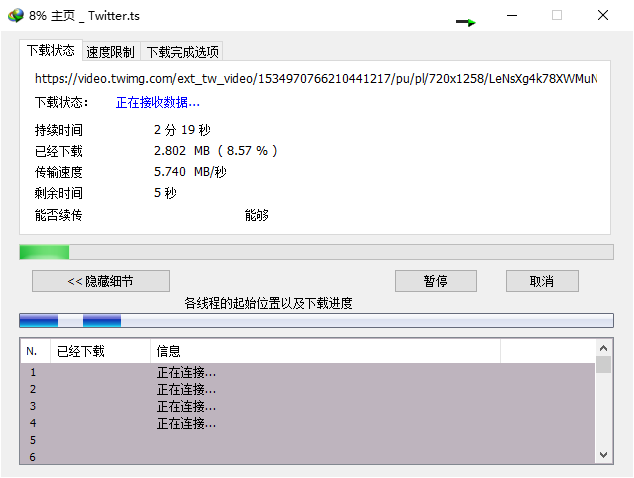Image resolution: width=634 pixels, height=478 pixels.
Task: Minimize the download window
Action: point(512,15)
